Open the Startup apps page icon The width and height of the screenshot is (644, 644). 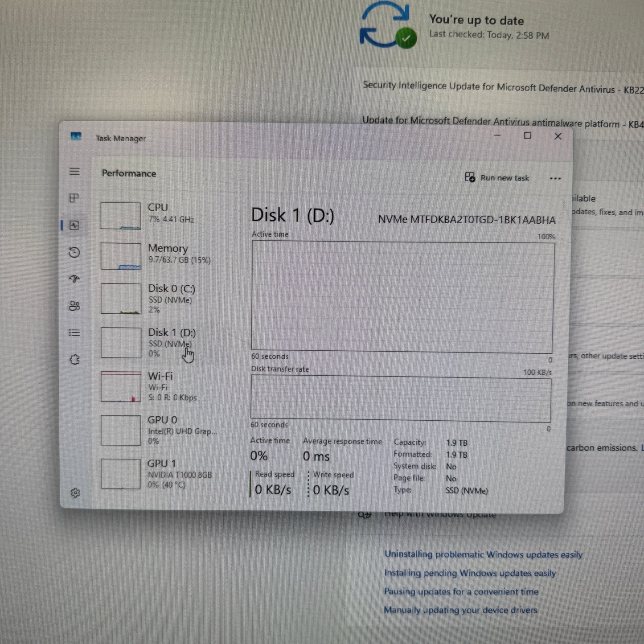tap(74, 279)
